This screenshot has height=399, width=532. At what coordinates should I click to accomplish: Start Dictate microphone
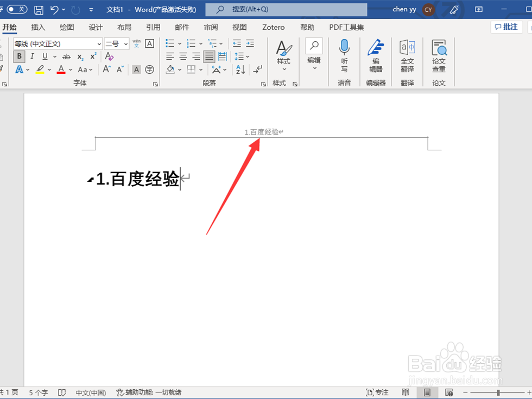344,55
